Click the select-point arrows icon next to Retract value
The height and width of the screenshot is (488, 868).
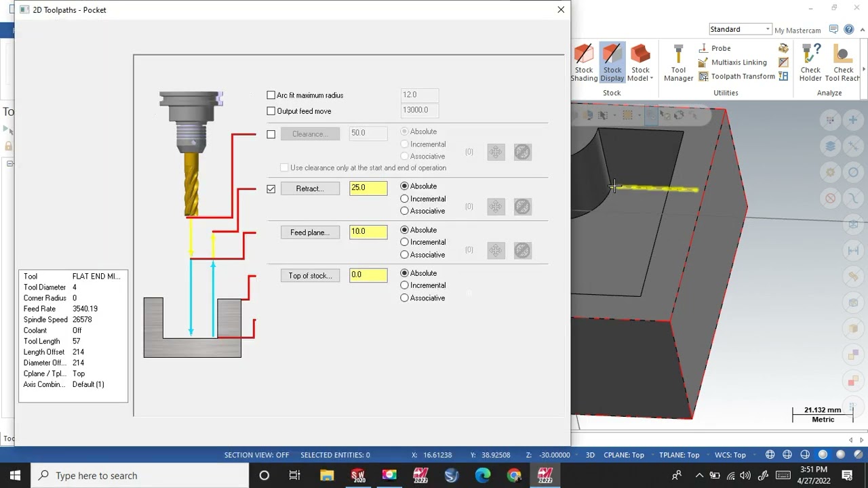coord(496,207)
